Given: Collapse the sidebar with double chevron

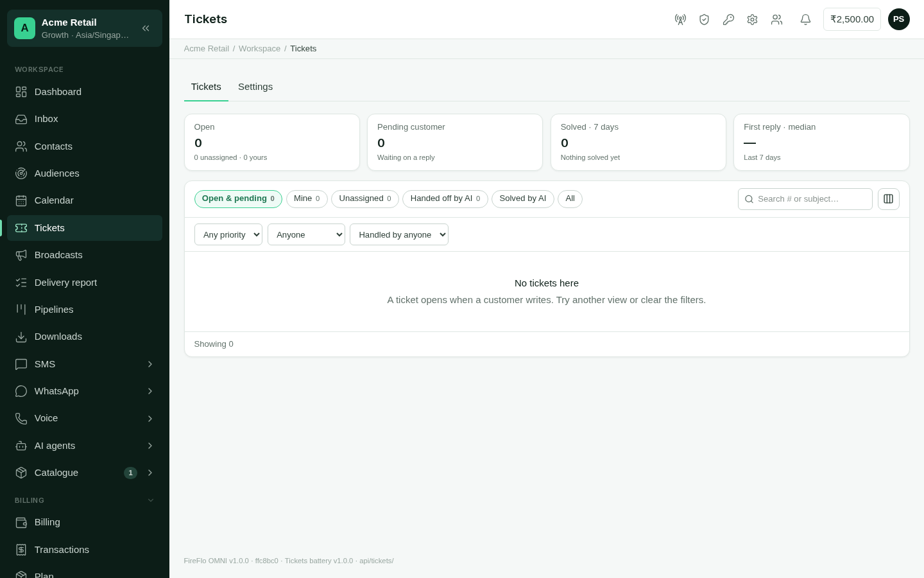Looking at the screenshot, I should coord(146,28).
